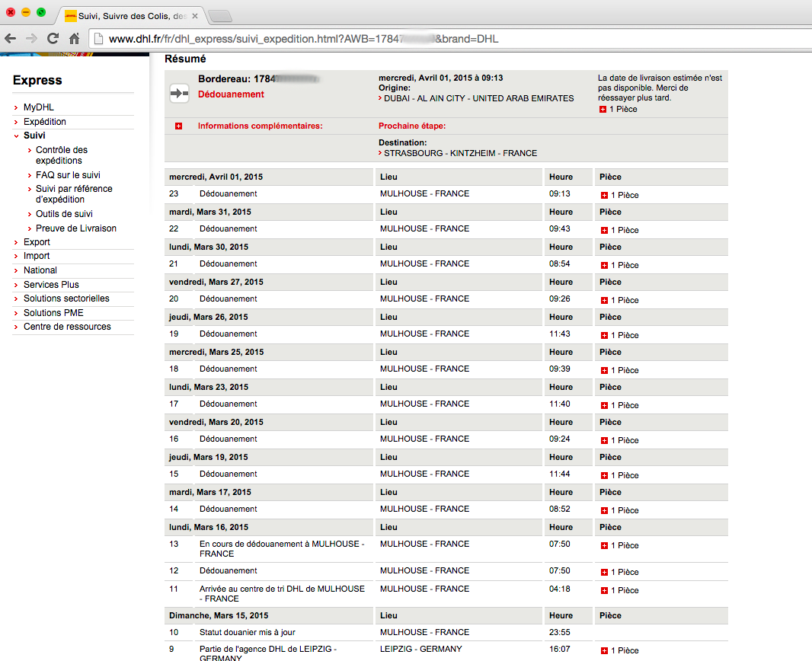Expand 1 Pièce for step 12
Viewport: 812px width, 661px height.
tap(604, 572)
